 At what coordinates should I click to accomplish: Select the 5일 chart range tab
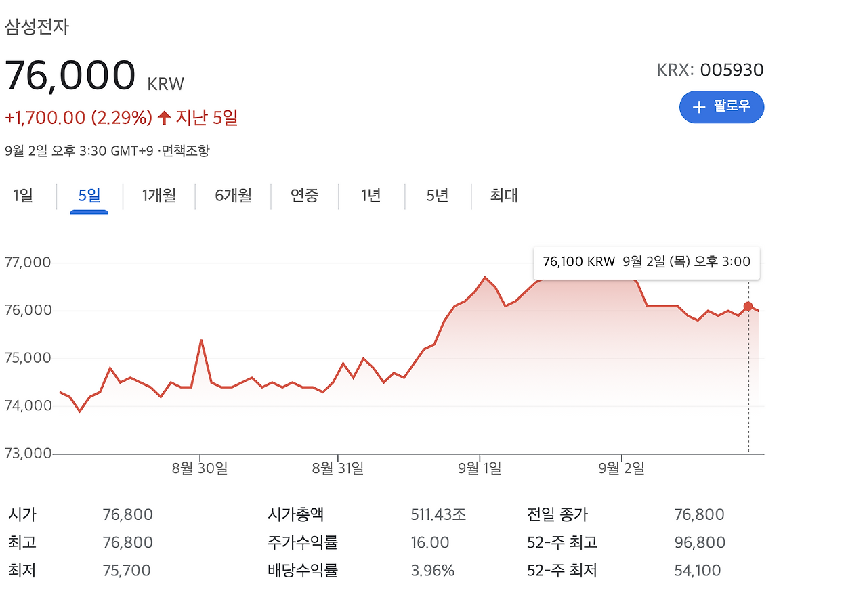pos(88,196)
